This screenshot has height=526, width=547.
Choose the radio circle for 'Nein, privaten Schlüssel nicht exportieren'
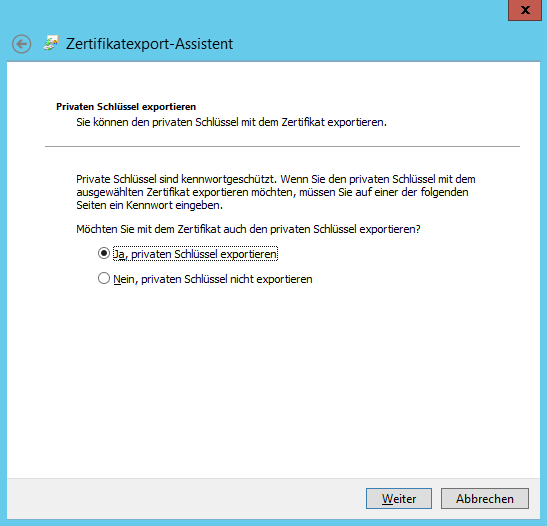tap(104, 278)
